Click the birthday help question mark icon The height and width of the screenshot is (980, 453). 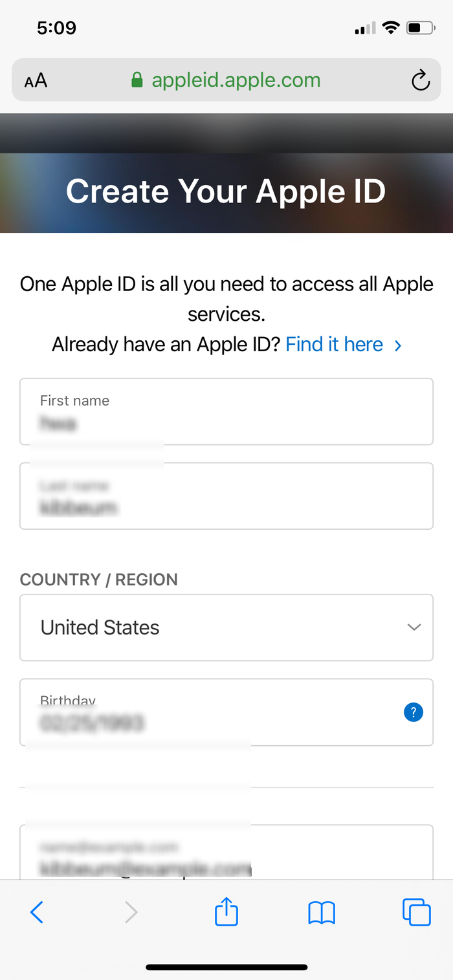click(x=414, y=712)
